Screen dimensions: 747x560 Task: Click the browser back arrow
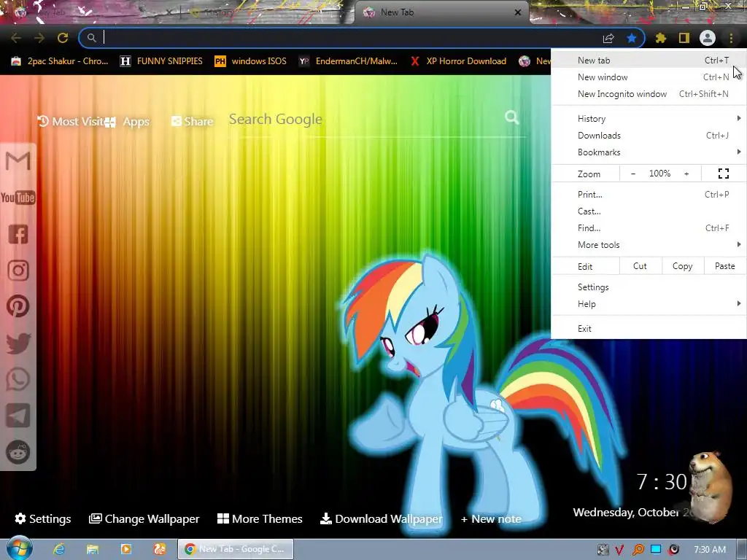(16, 38)
